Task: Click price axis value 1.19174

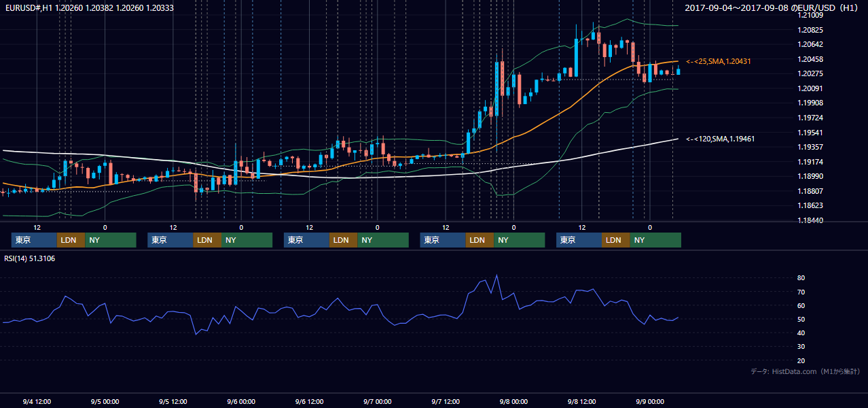Action: 810,162
